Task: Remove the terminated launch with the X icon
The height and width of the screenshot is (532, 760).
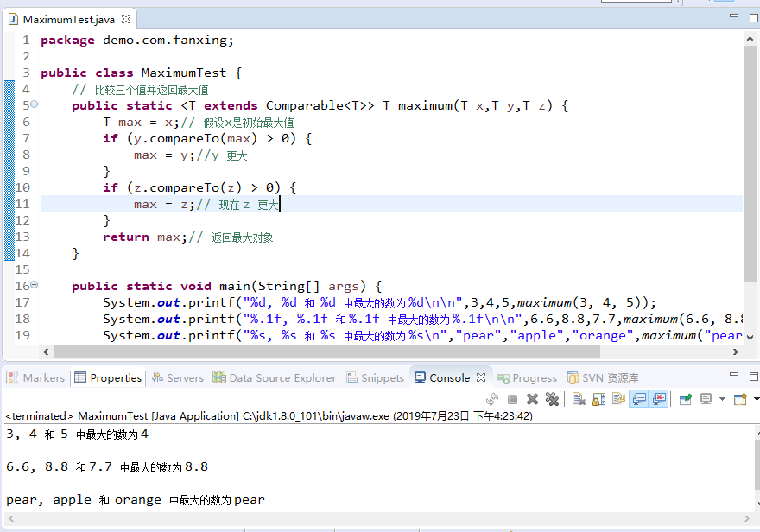Action: tap(531, 399)
